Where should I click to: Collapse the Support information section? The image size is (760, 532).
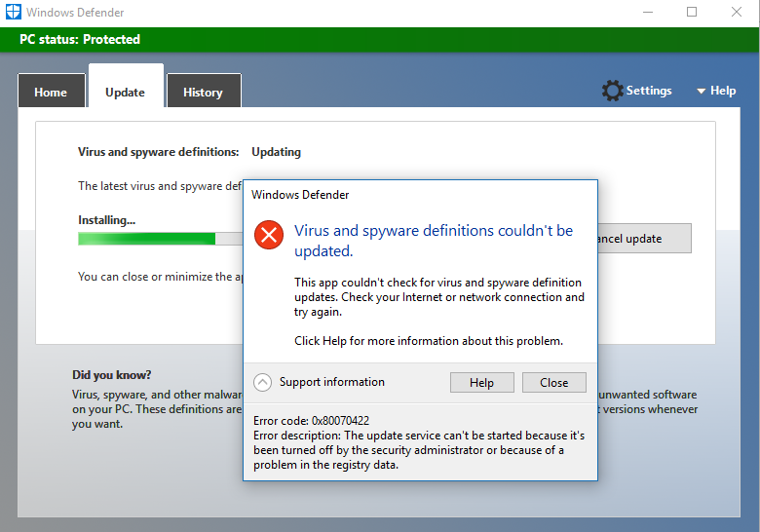coord(262,382)
